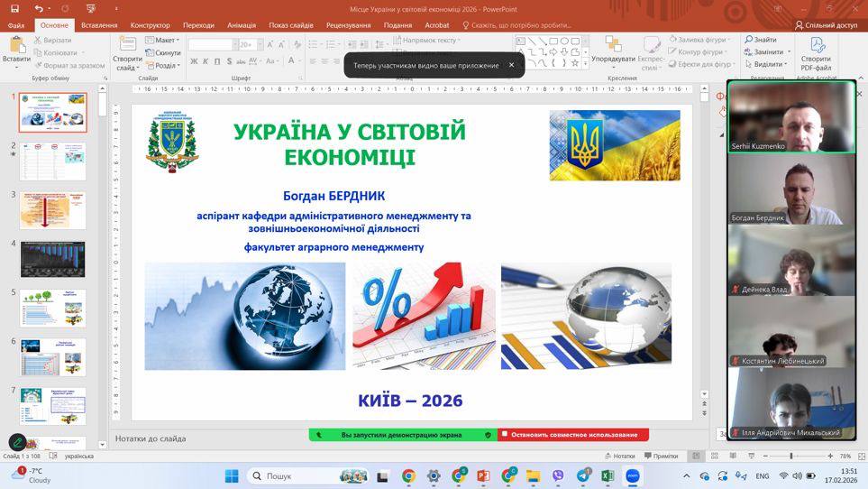Click into the font name box
Image resolution: width=868 pixels, height=489 pixels.
209,44
